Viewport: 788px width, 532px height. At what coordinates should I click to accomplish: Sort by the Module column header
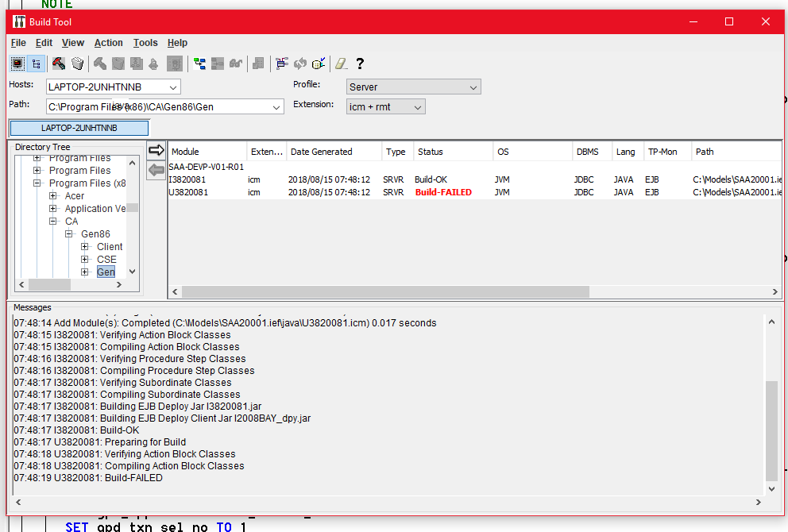coord(207,152)
